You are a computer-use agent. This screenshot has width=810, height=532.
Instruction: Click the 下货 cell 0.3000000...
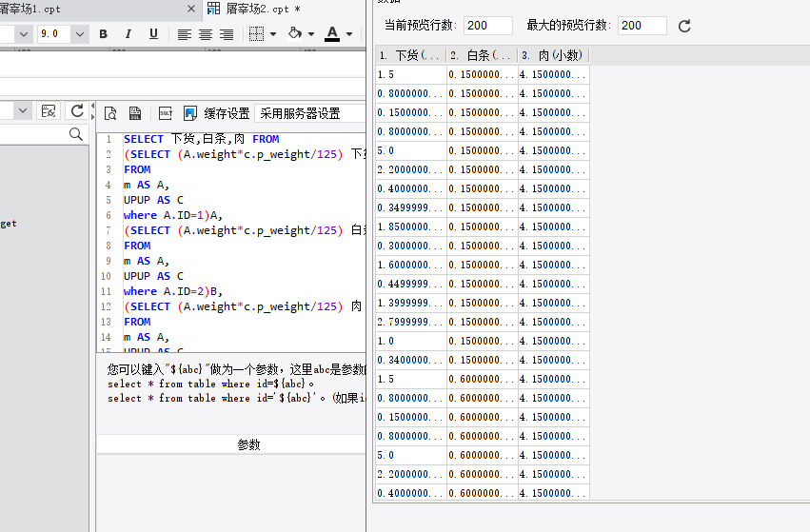pos(411,246)
